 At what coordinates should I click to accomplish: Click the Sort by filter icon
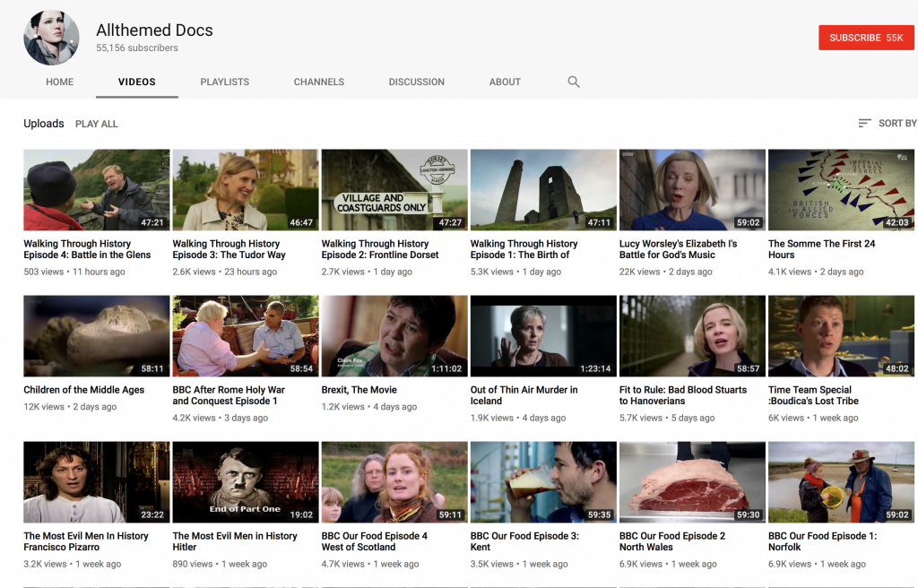pos(863,123)
